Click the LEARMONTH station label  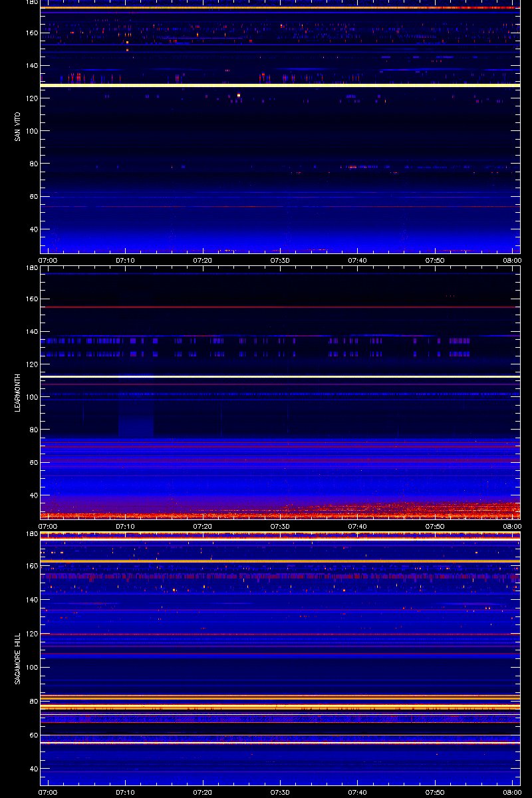18,392
